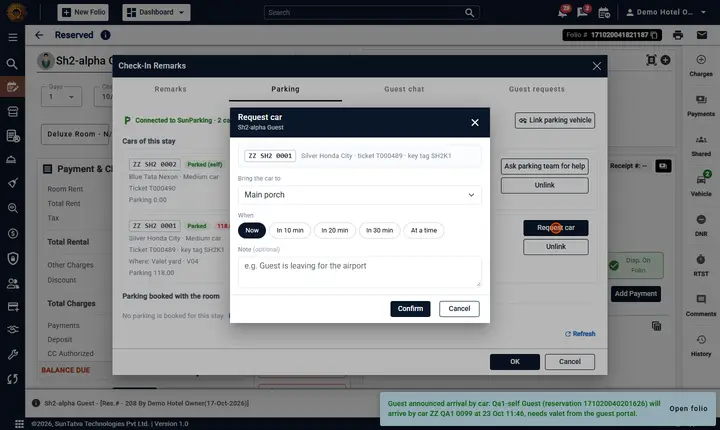Click the Request car button

(556, 228)
